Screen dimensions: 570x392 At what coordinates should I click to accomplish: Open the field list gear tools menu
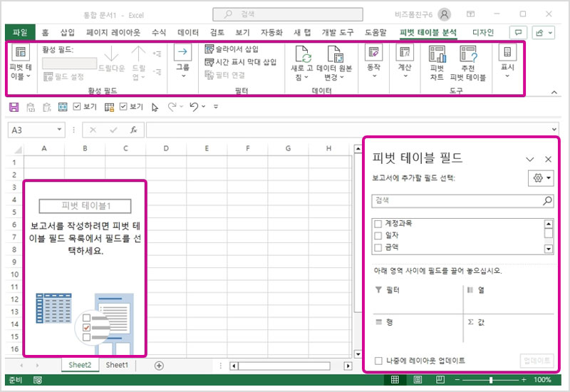(541, 177)
